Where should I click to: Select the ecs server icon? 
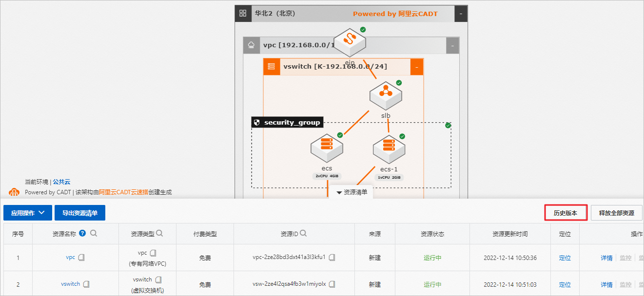tap(327, 148)
